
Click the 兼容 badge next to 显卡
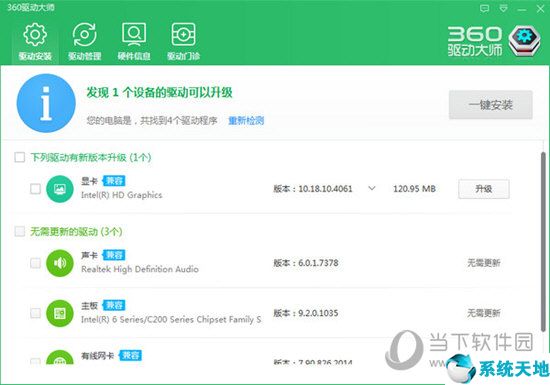114,181
